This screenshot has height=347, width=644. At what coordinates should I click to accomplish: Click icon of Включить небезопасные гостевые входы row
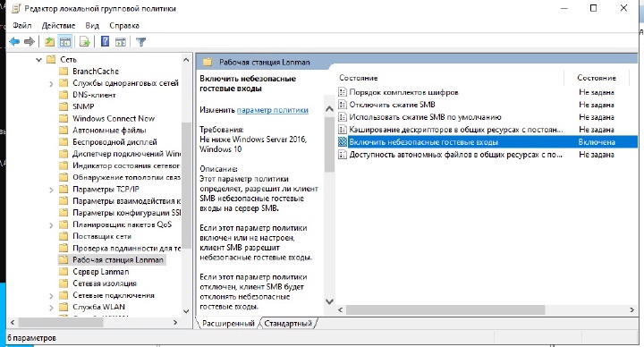point(342,142)
